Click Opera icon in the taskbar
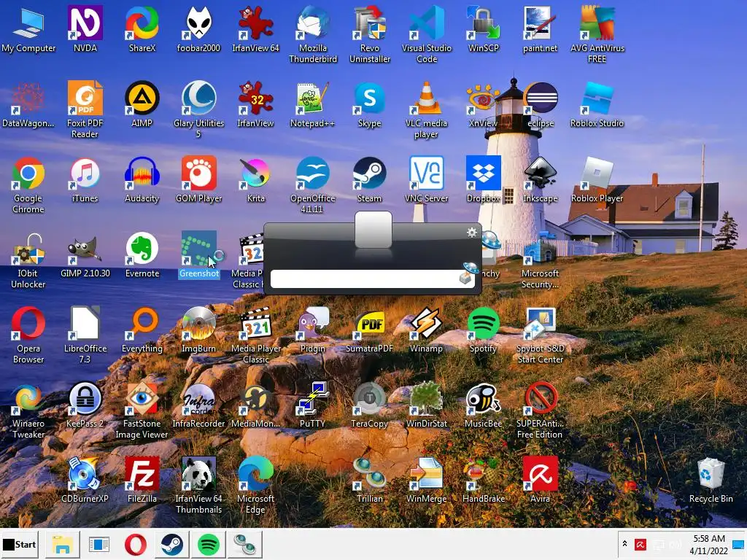The height and width of the screenshot is (560, 747). click(135, 544)
